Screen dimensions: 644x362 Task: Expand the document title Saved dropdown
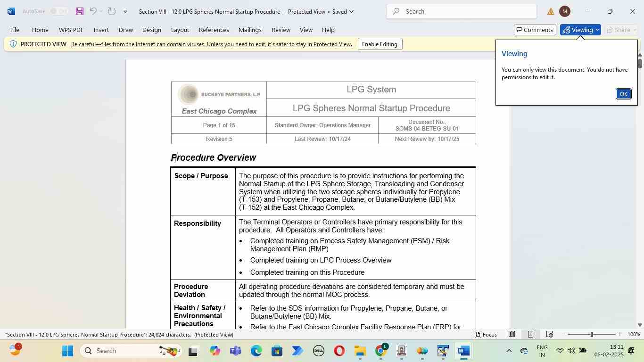click(x=351, y=11)
